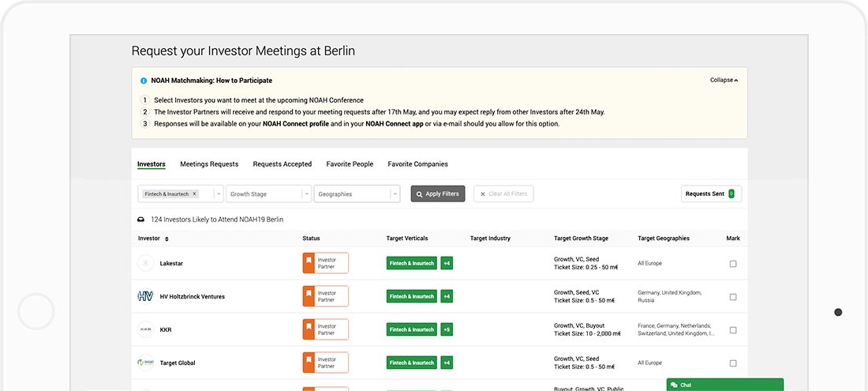This screenshot has width=868, height=391.
Task: Click the Target Industry column header
Action: 490,239
